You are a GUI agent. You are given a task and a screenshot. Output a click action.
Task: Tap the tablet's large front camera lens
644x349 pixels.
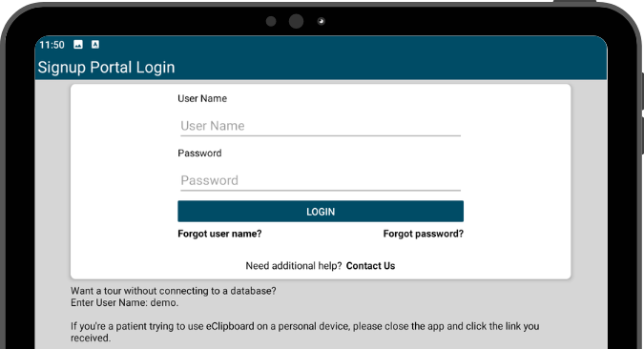pyautogui.click(x=296, y=21)
